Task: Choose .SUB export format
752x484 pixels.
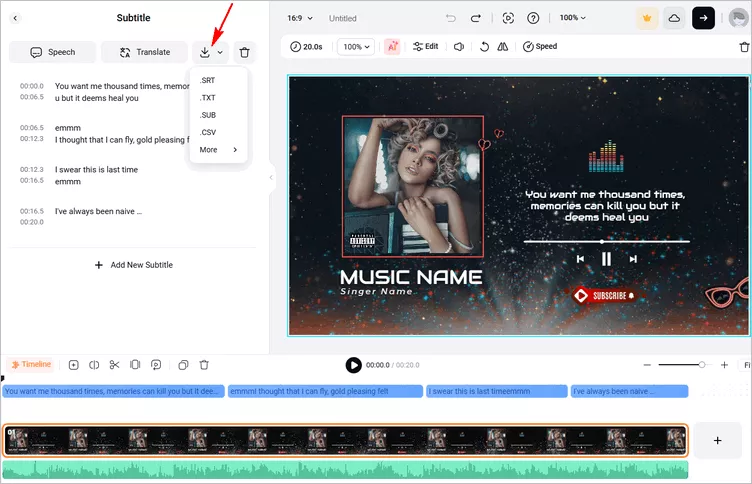Action: (207, 115)
